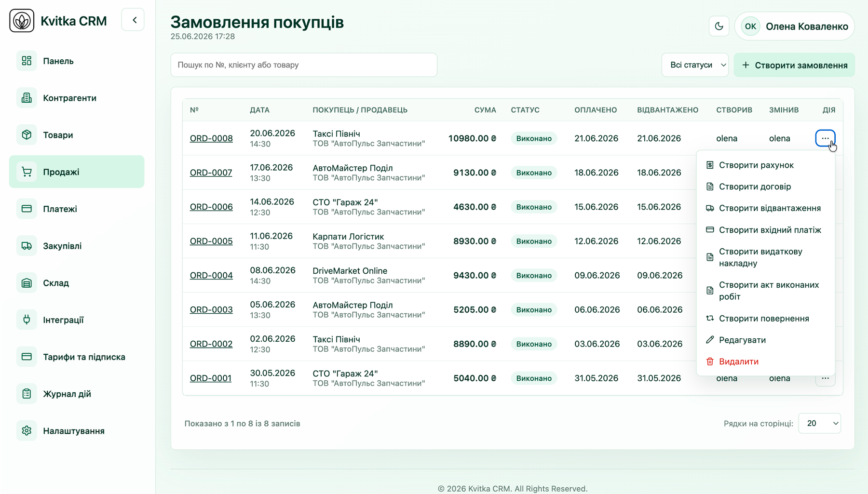Image resolution: width=868 pixels, height=494 pixels.
Task: Click the pencil icon beside Редагувати
Action: [x=710, y=340]
